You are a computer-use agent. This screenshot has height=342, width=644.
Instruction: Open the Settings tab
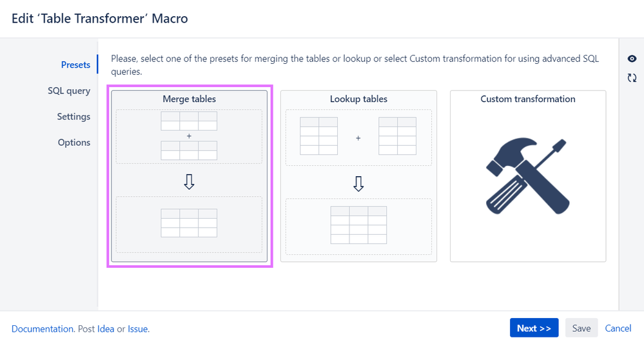73,116
